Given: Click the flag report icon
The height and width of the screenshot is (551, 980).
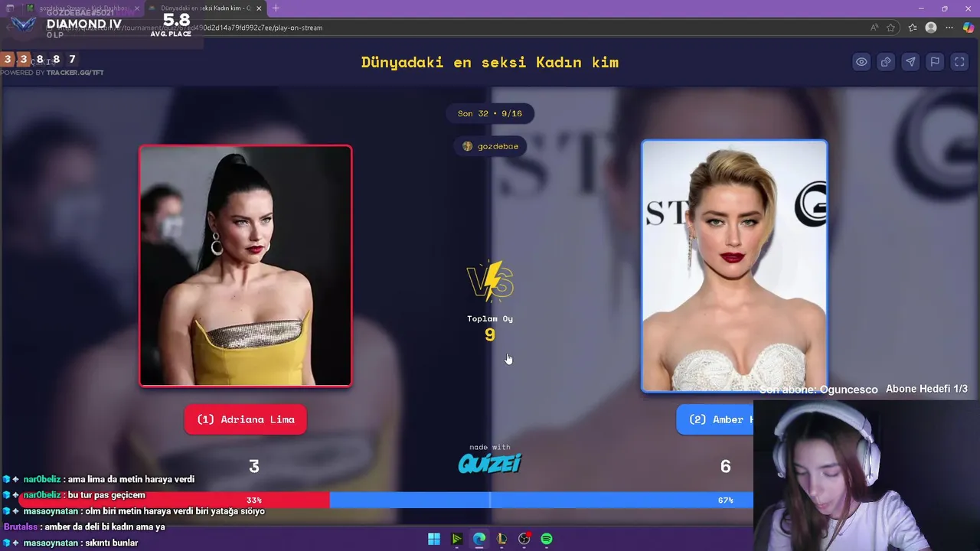Looking at the screenshot, I should (x=935, y=62).
